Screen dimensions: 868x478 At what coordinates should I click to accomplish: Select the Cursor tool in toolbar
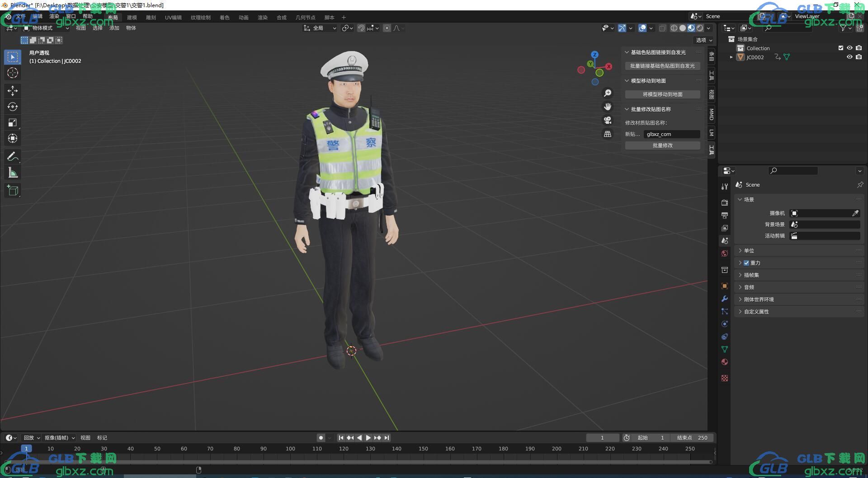tap(13, 73)
